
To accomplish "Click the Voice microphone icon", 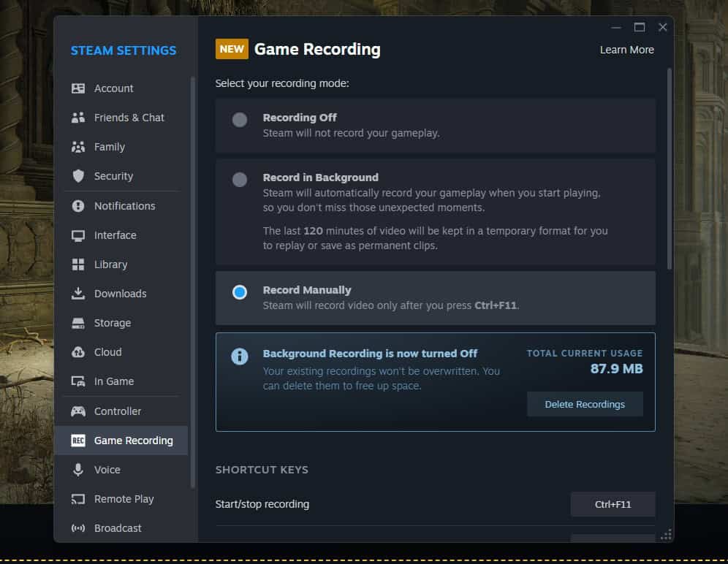I will 78,470.
